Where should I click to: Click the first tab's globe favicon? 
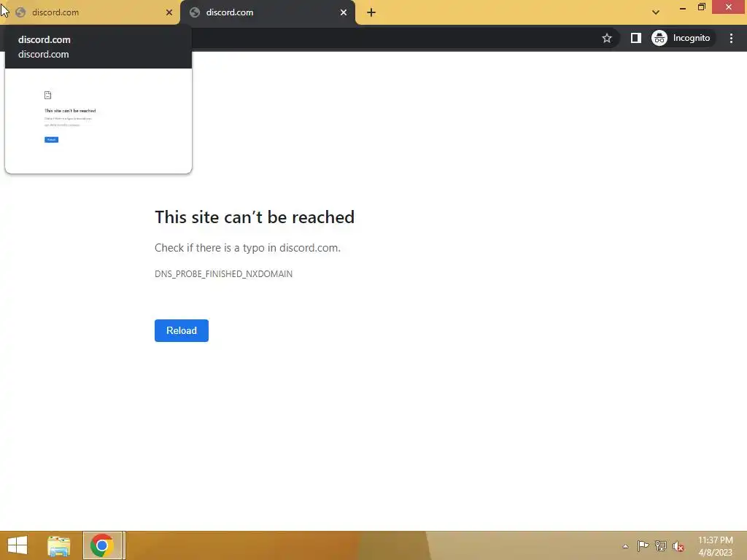point(20,12)
